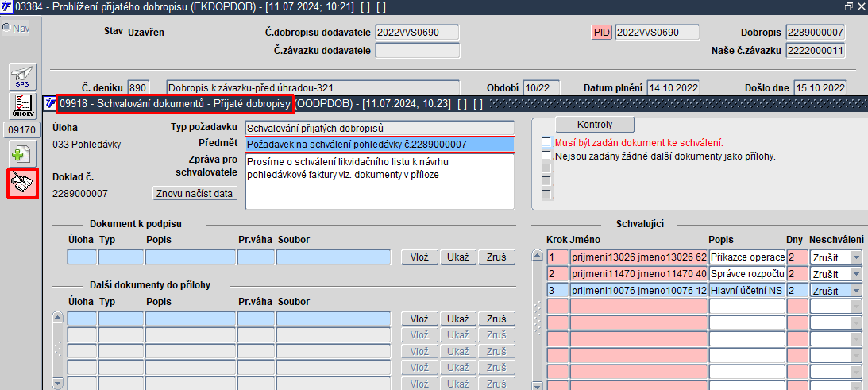
Task: Click scroll down arrow of Další dokumenty list
Action: tap(57, 383)
